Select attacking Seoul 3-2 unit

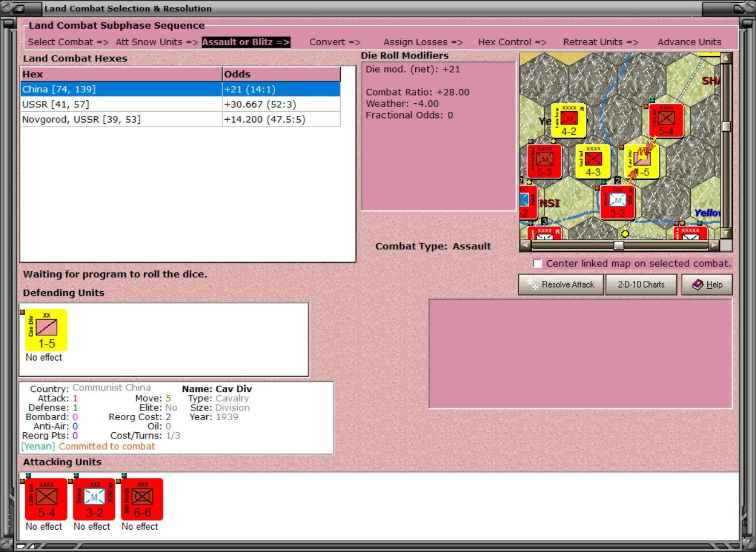(x=94, y=499)
